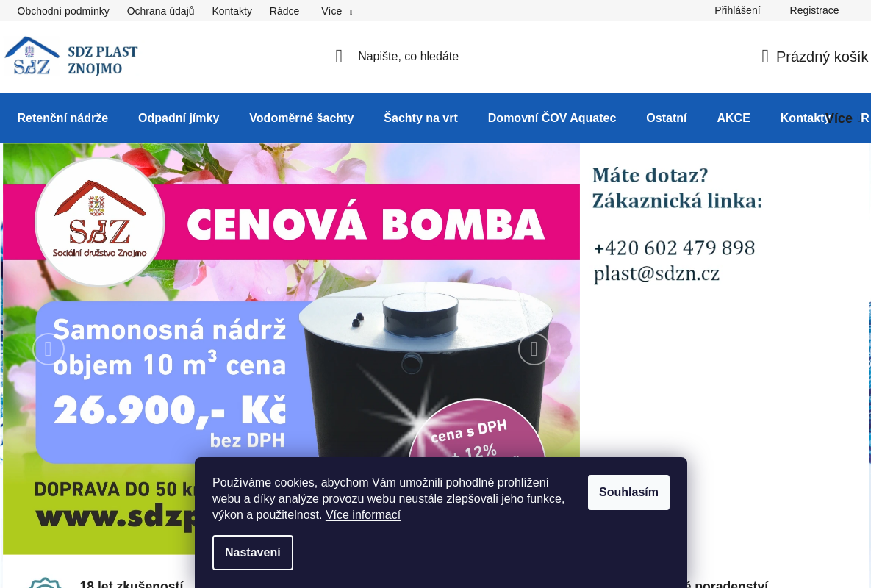Image resolution: width=882 pixels, height=588 pixels.
Task: Click Souhlasím to accept cookies
Action: [628, 492]
